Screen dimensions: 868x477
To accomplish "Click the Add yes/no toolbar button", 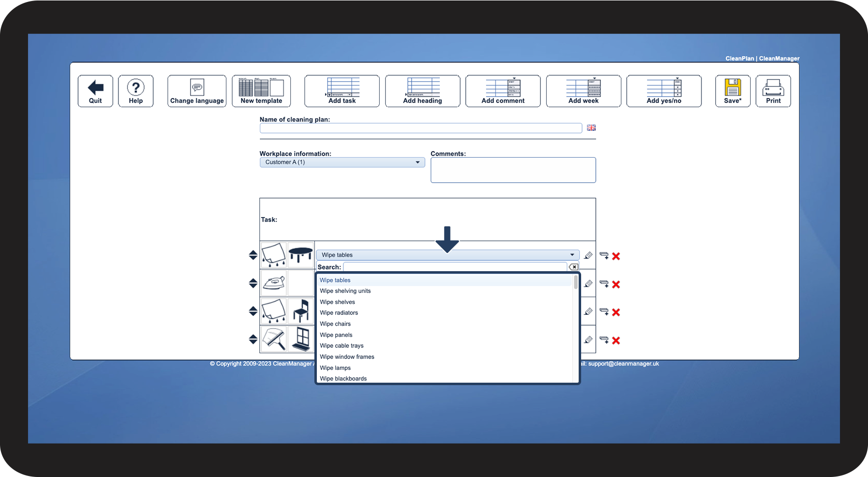I will click(x=664, y=91).
